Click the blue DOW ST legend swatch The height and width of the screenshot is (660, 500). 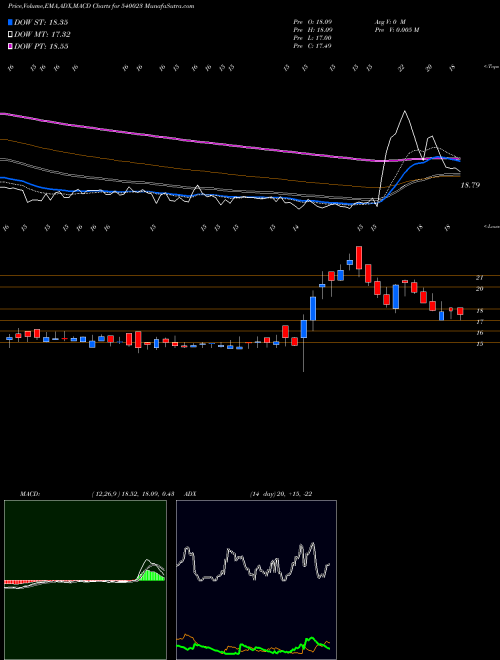(x=11, y=22)
